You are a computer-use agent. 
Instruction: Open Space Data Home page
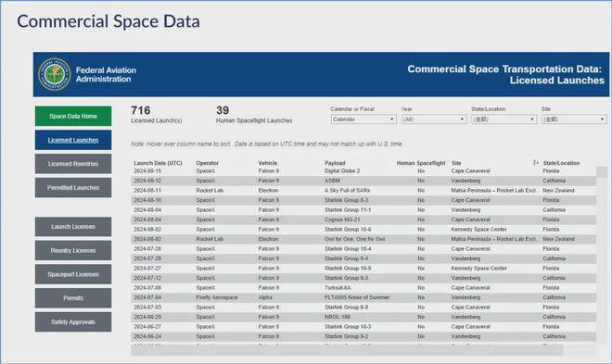click(73, 116)
